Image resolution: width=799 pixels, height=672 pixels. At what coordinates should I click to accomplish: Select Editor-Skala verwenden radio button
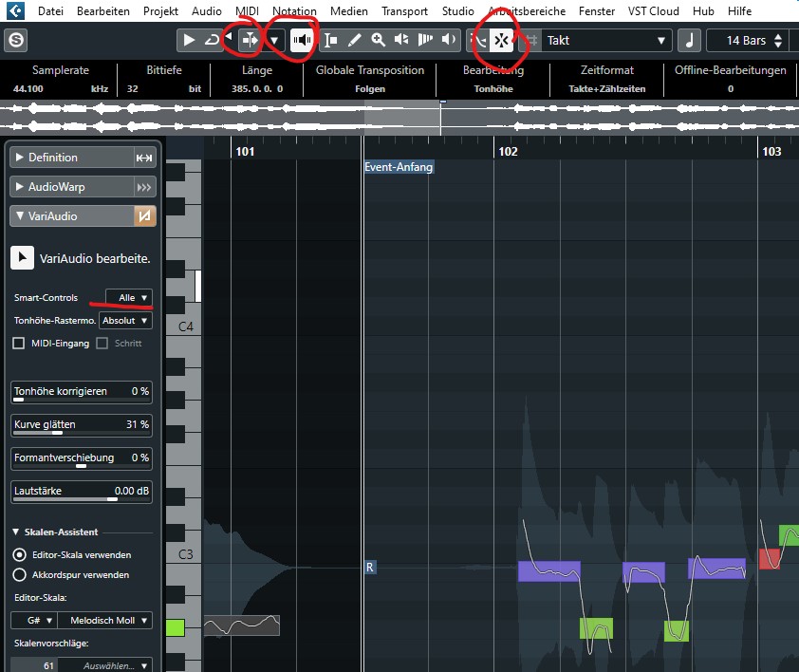pos(19,554)
